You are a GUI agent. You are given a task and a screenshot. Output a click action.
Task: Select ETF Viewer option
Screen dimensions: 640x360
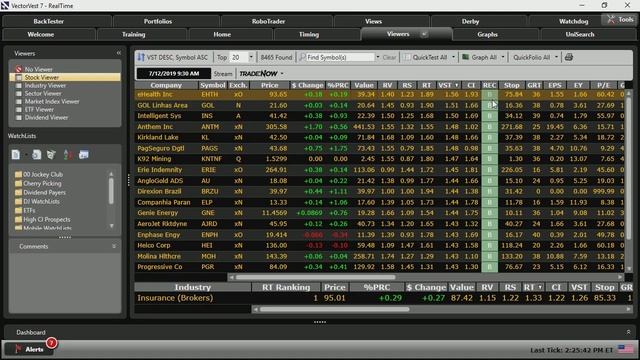pyautogui.click(x=35, y=109)
